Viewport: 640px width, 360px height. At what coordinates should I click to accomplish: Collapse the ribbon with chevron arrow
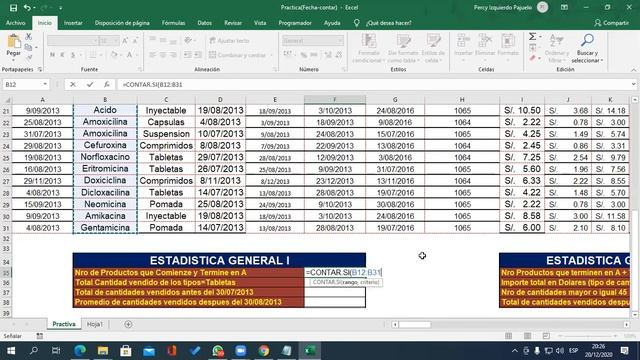(x=633, y=70)
